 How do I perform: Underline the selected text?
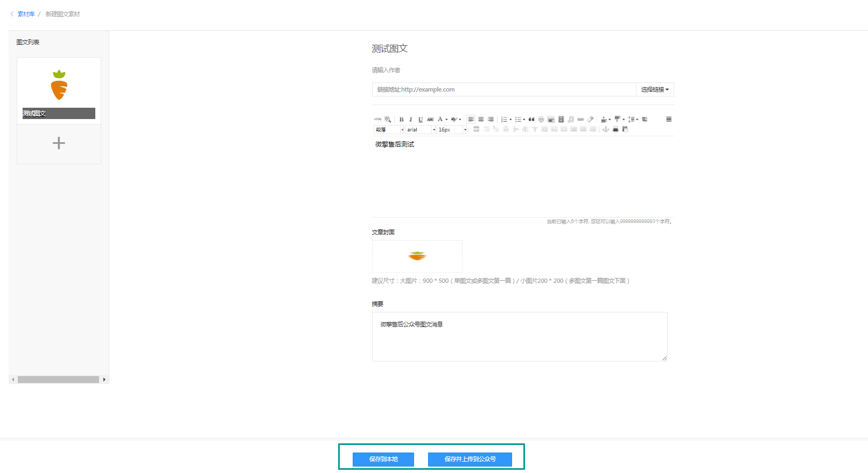(421, 120)
